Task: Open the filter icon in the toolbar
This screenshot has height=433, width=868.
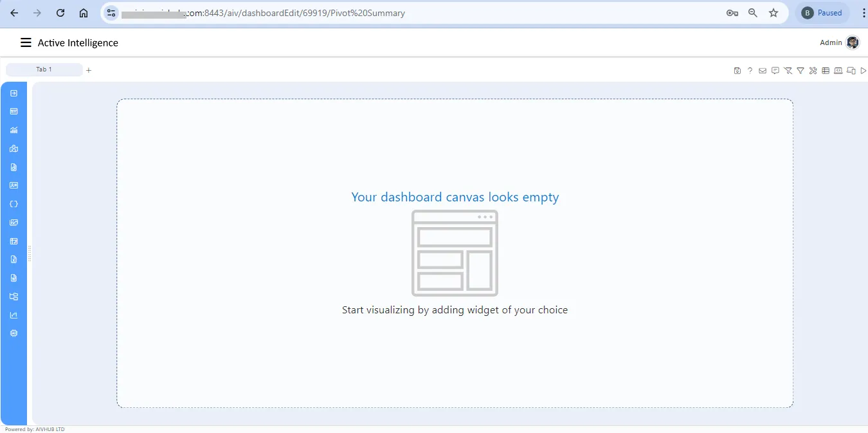Action: (x=800, y=71)
